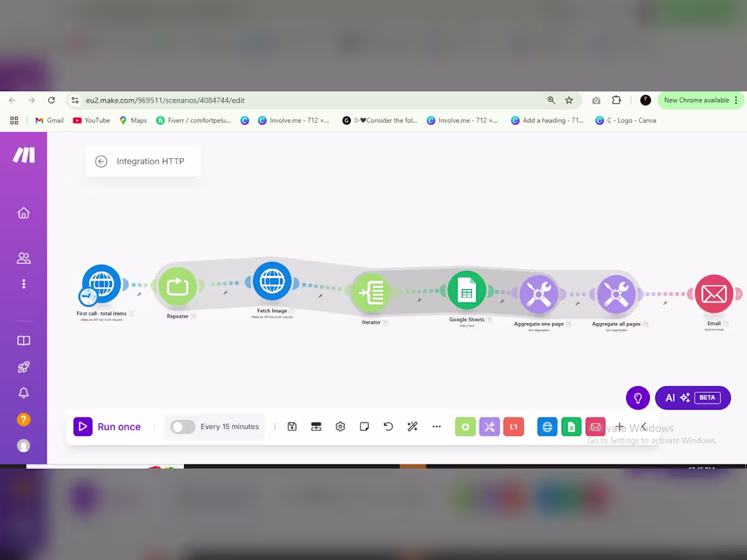The width and height of the screenshot is (747, 560).
Task: Click the lightbulb explain flow button
Action: pos(638,398)
